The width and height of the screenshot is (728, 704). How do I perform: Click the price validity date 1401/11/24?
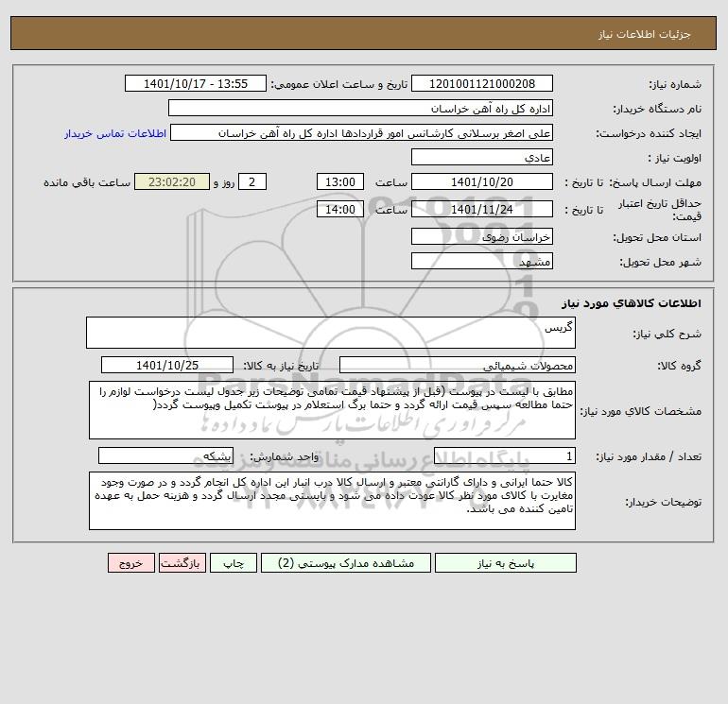482,209
